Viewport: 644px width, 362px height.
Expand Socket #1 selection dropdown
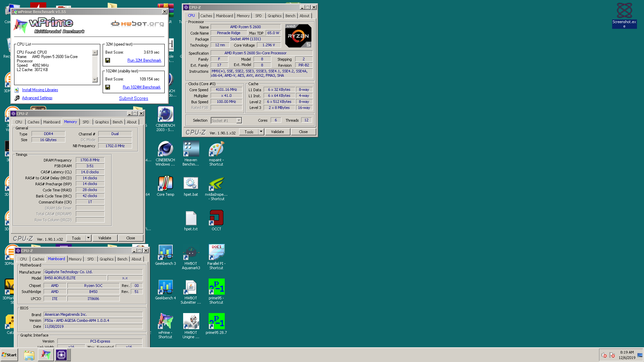pyautogui.click(x=239, y=121)
